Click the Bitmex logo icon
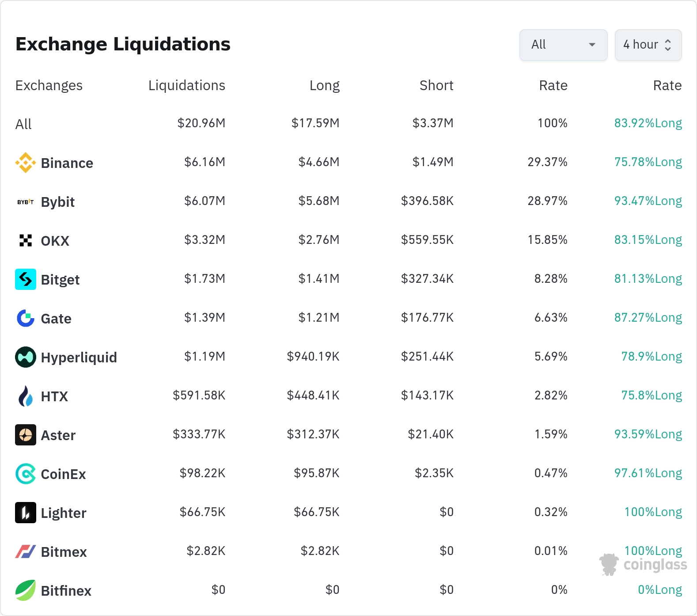 click(26, 551)
